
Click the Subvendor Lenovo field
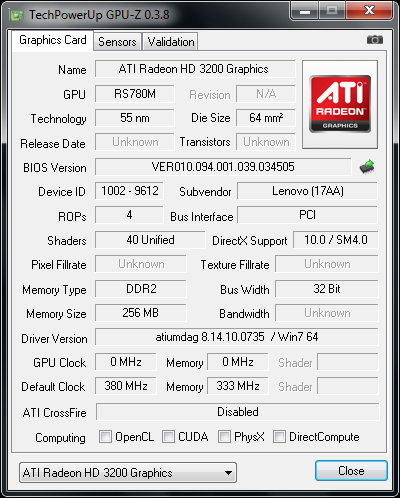pyautogui.click(x=307, y=191)
